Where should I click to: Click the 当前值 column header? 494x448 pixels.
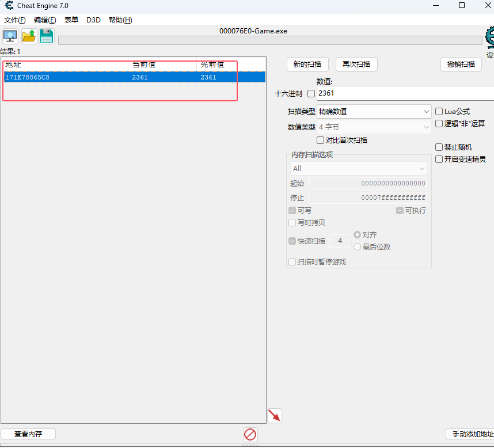point(162,64)
